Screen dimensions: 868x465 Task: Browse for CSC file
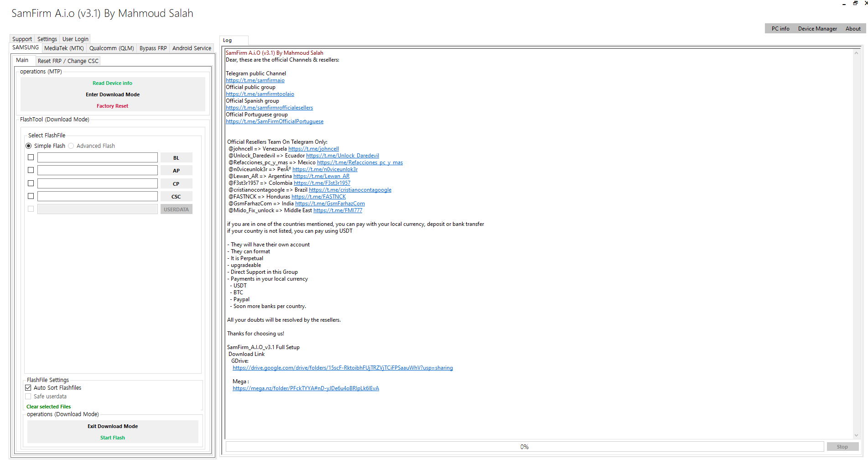(176, 197)
